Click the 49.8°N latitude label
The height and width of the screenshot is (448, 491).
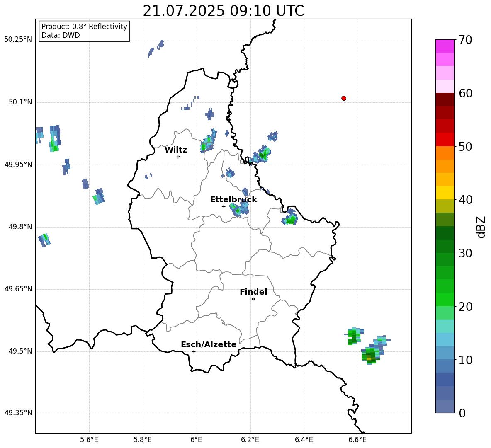pyautogui.click(x=20, y=226)
